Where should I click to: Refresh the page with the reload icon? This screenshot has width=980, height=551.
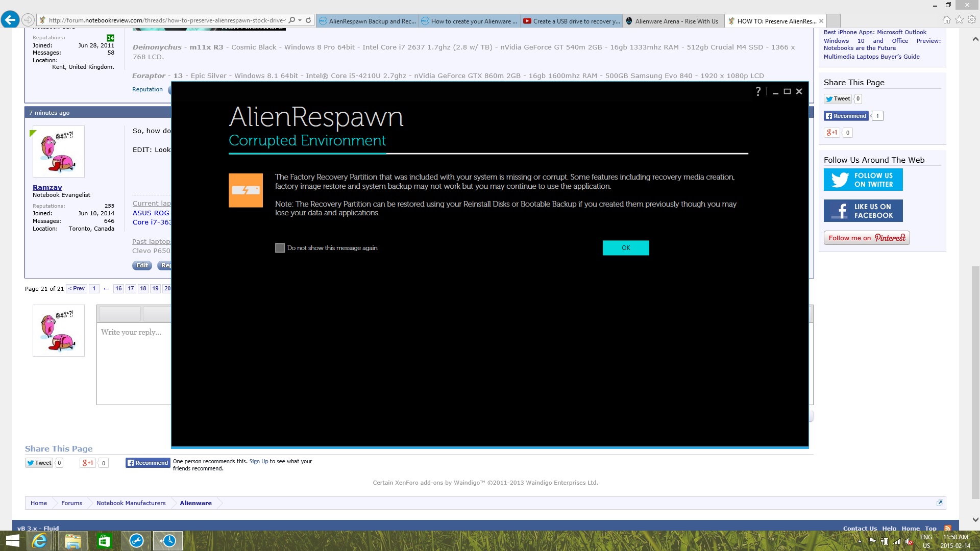tap(308, 20)
